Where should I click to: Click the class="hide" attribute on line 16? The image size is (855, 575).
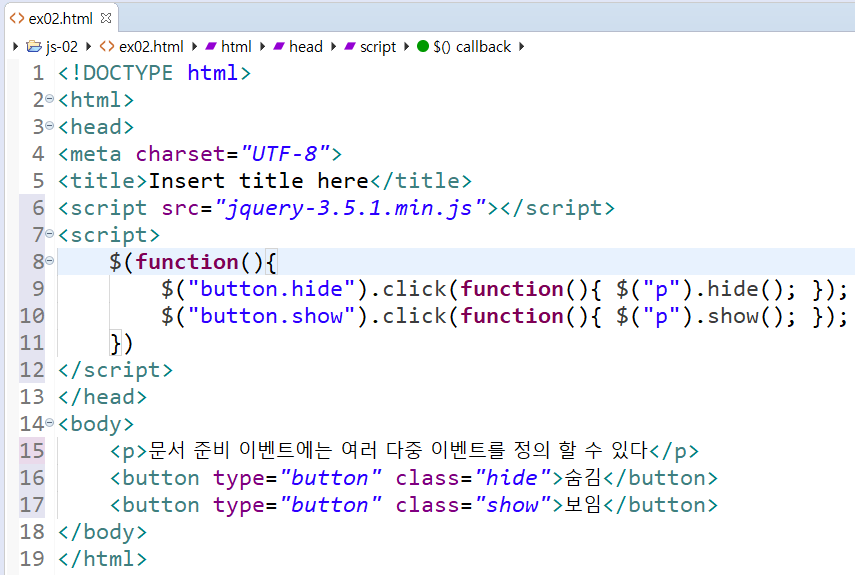point(473,478)
